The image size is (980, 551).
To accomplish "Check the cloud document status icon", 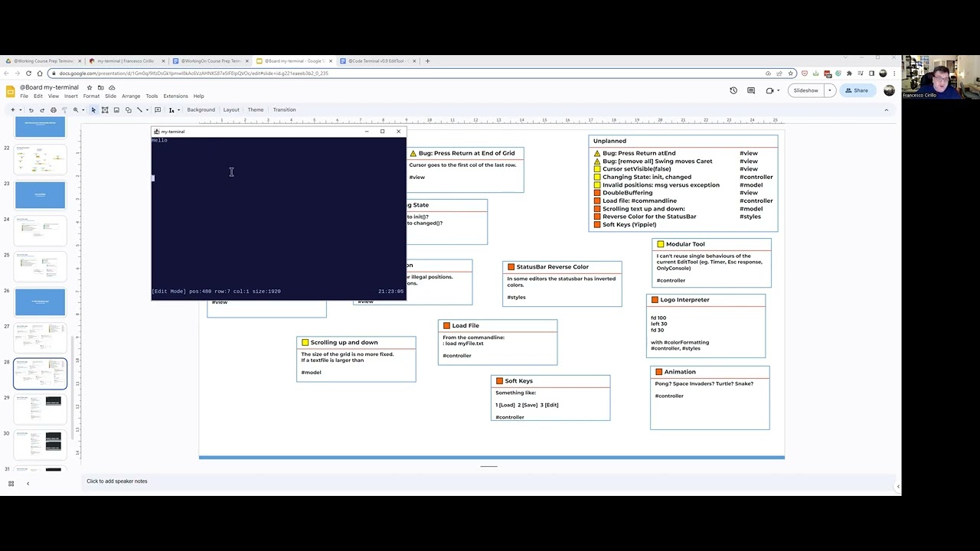I will pos(112,87).
